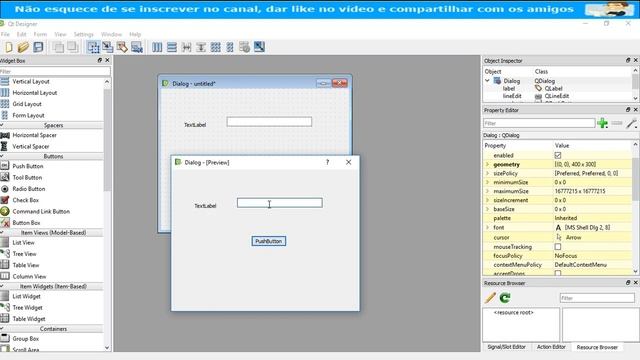Switch to Resource Browser tab
This screenshot has width=640, height=360.
(597, 347)
